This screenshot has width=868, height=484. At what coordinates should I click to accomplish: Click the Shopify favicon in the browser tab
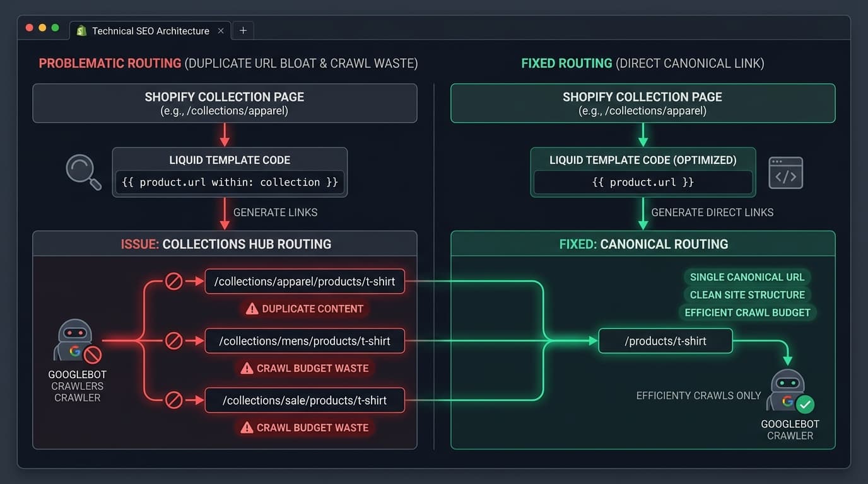pyautogui.click(x=81, y=31)
